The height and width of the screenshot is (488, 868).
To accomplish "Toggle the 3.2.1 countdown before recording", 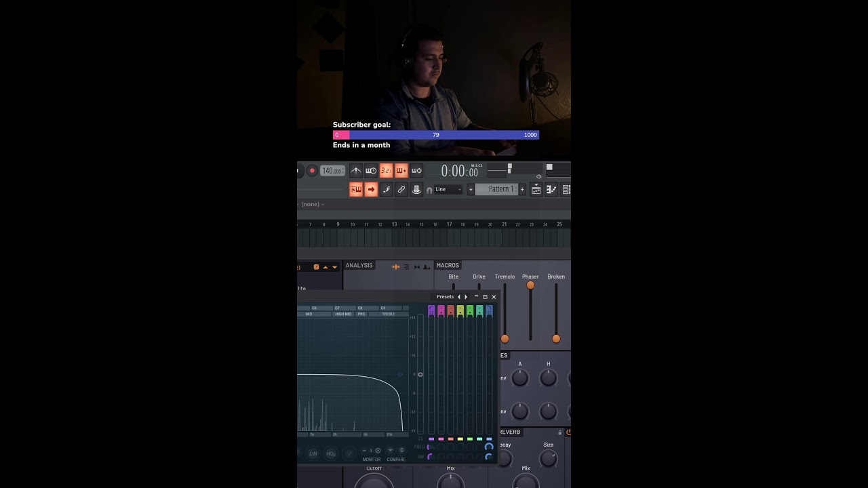I will click(x=386, y=171).
